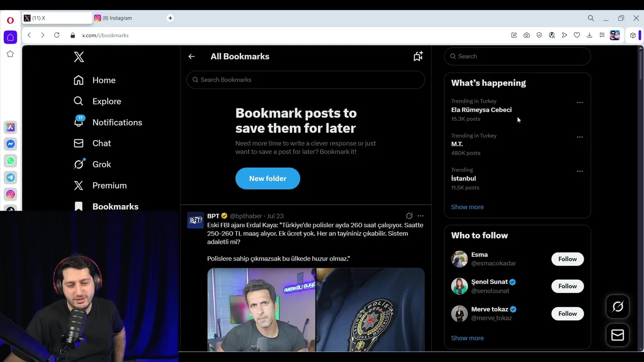The image size is (644, 362).
Task: Follow Şenol Sunat
Action: (x=567, y=286)
